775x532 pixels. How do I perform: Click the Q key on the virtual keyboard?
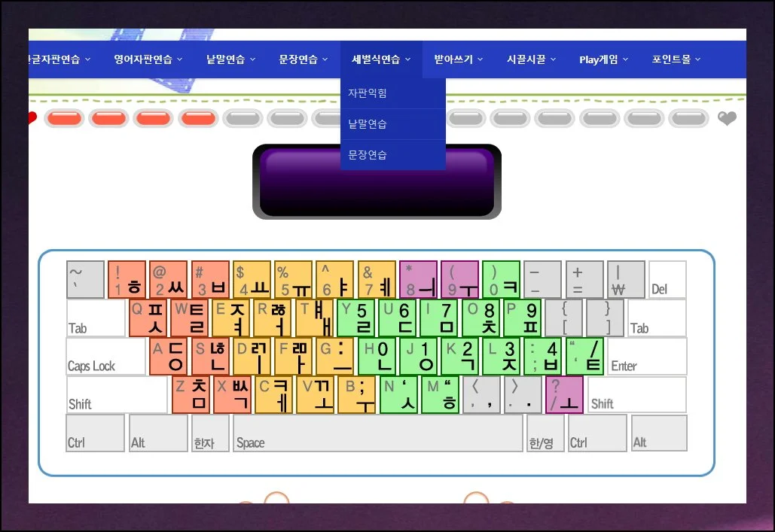click(x=148, y=318)
